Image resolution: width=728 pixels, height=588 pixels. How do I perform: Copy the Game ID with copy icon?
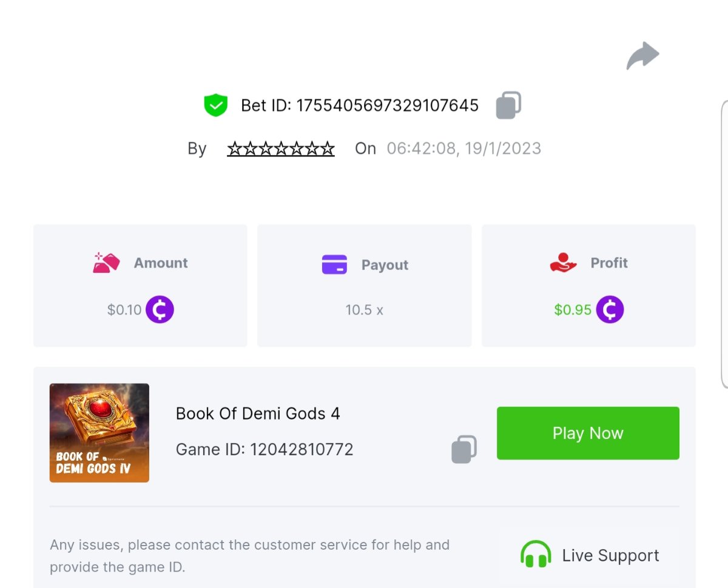point(464,449)
